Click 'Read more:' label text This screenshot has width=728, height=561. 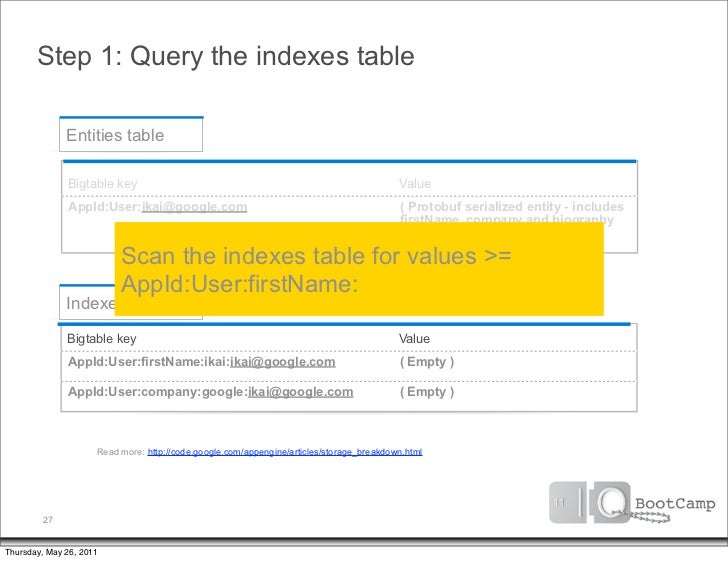coord(121,452)
